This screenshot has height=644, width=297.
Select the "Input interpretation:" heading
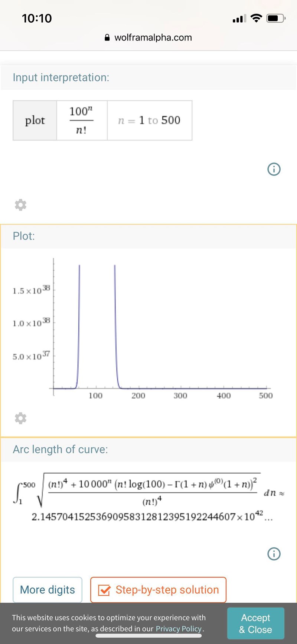[61, 77]
